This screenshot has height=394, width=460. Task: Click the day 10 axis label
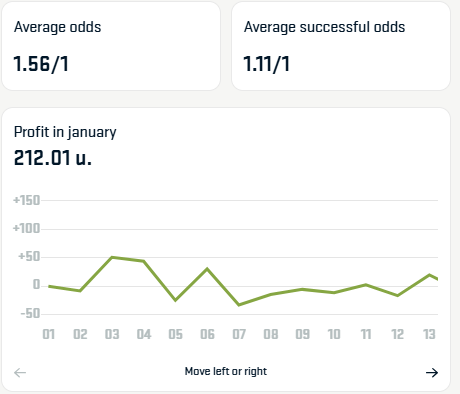[x=334, y=334]
